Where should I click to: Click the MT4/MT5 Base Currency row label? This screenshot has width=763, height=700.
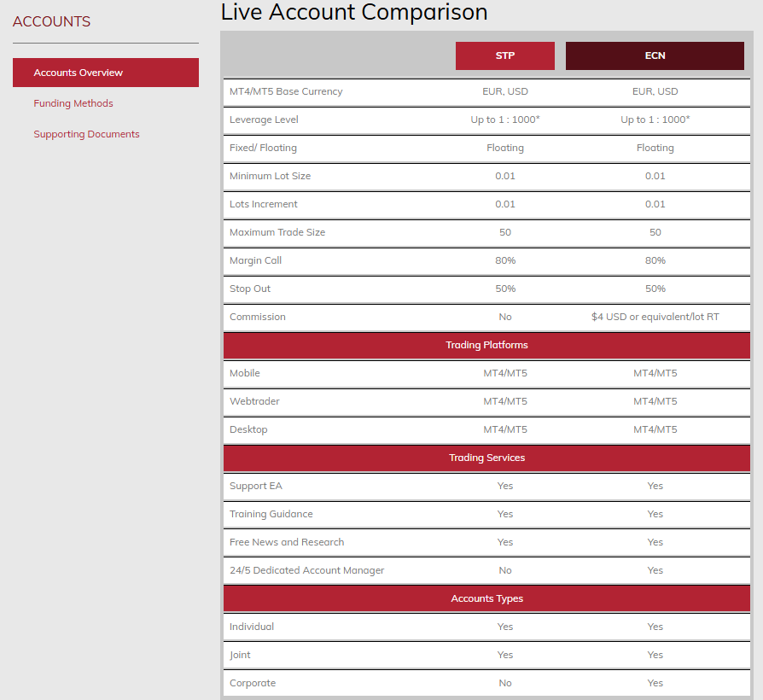point(286,91)
